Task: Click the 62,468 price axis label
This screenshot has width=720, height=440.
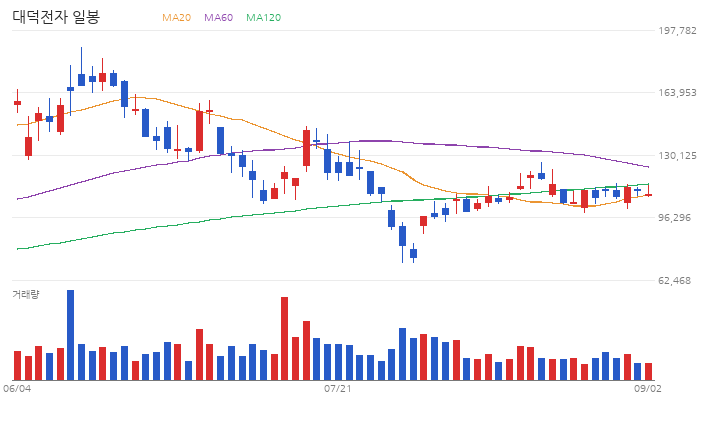Action: (675, 281)
